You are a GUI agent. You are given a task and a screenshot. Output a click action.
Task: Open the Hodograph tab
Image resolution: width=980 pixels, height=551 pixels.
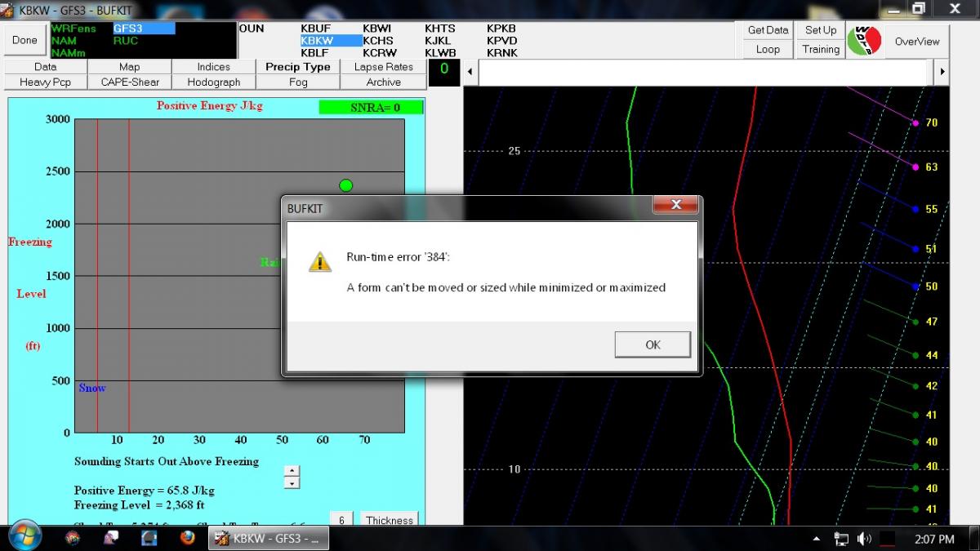pos(213,82)
